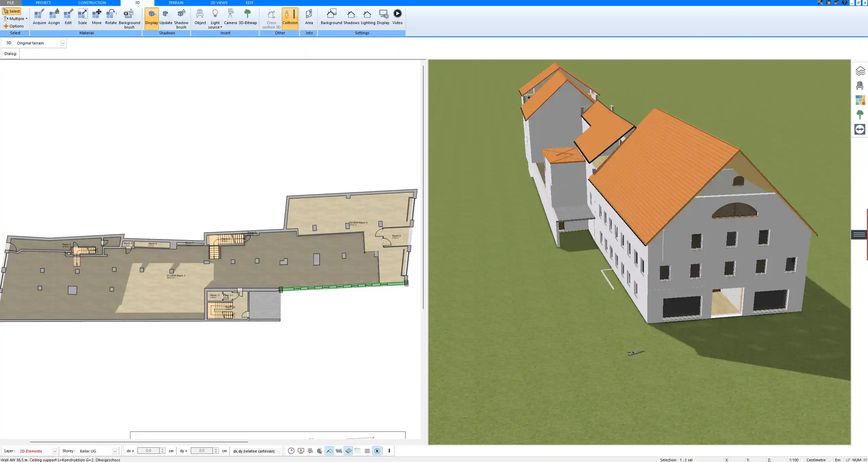Open materials palette icon in right sidebar
The height and width of the screenshot is (462, 868).
[x=860, y=100]
